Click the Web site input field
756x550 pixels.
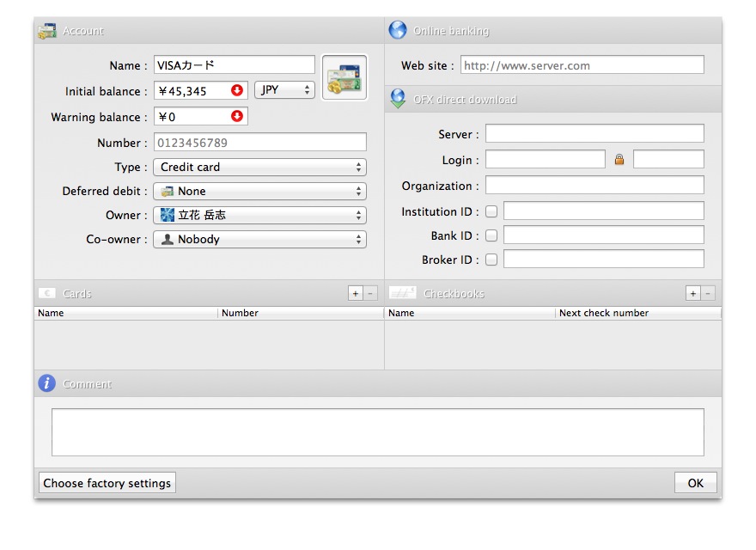[582, 65]
